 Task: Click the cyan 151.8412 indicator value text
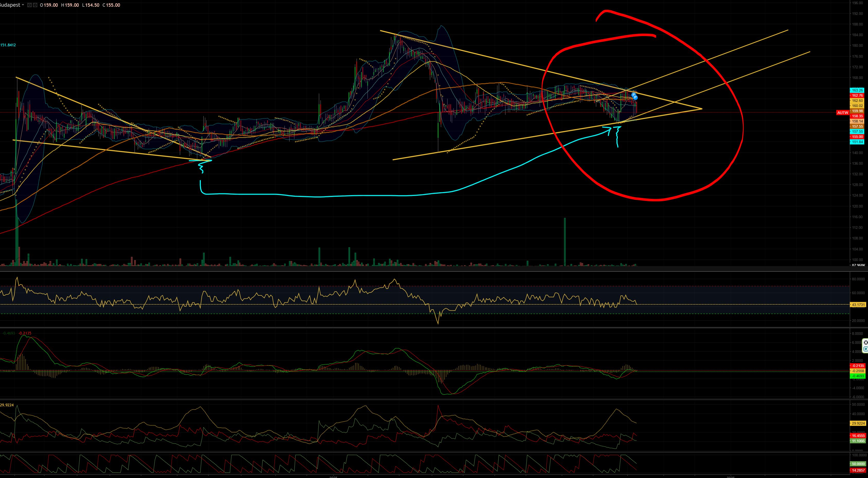[8, 45]
